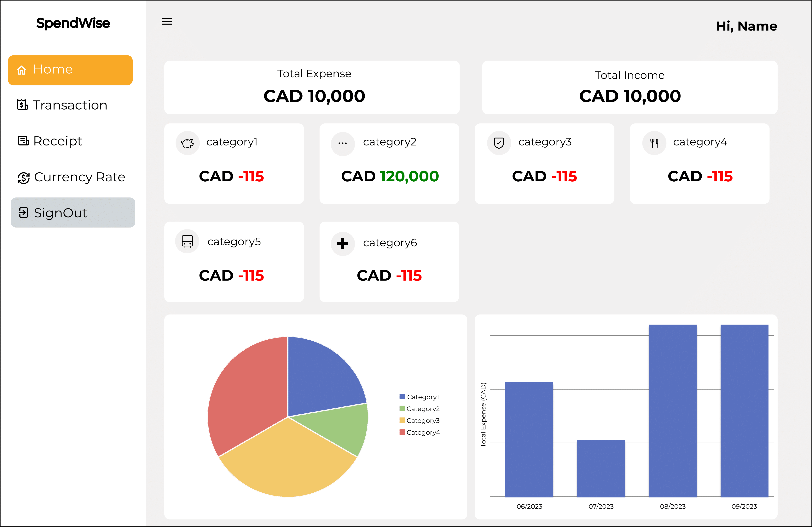Click the Category4 red legend swatch
This screenshot has height=527, width=812.
coord(402,432)
